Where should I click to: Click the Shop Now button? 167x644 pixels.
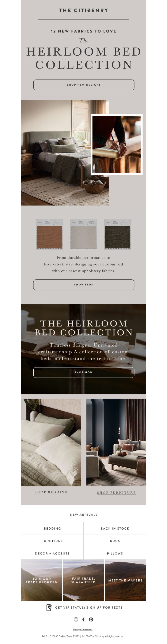click(x=84, y=372)
